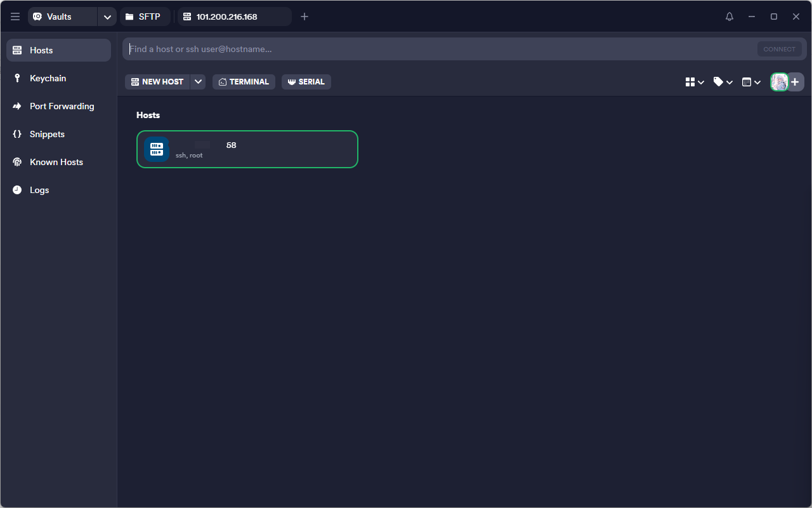The height and width of the screenshot is (508, 812).
Task: Expand the Vaults dropdown arrow
Action: coord(107,17)
